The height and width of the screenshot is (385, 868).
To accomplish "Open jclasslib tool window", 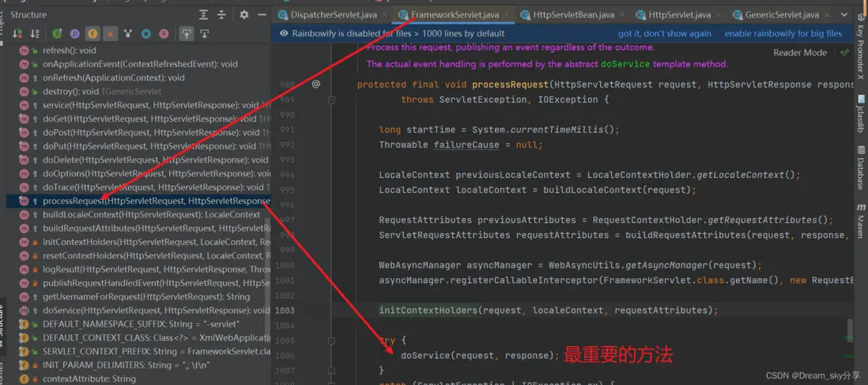I will click(x=861, y=114).
